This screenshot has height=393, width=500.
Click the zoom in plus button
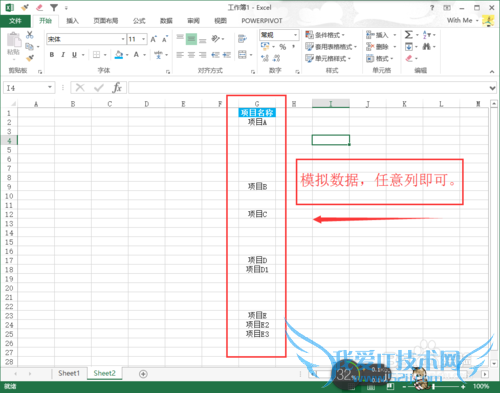pos(463,387)
